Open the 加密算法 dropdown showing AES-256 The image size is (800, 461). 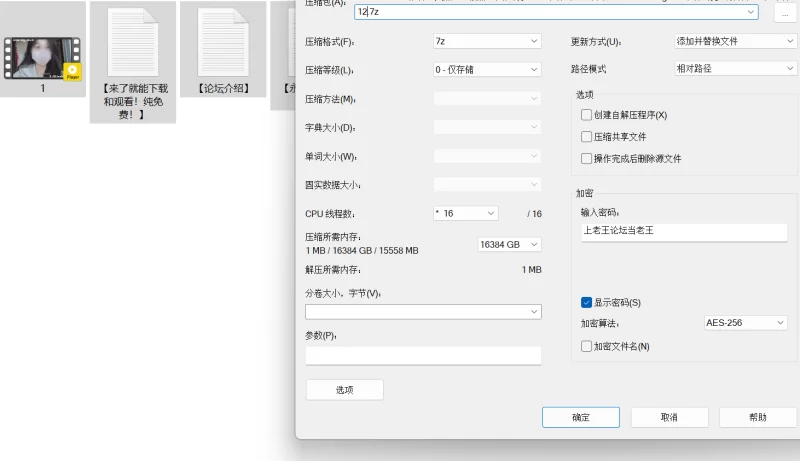[x=745, y=323]
